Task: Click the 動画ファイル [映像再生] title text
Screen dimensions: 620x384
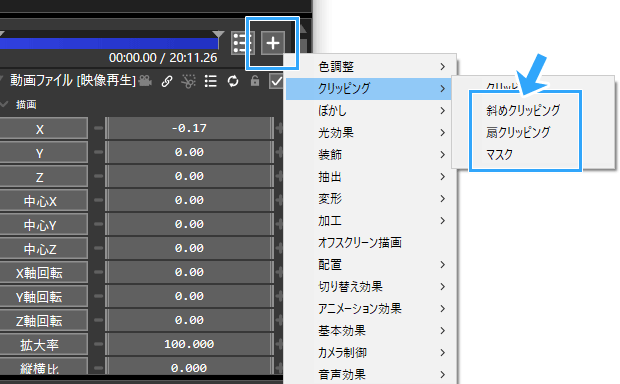Action: point(73,81)
